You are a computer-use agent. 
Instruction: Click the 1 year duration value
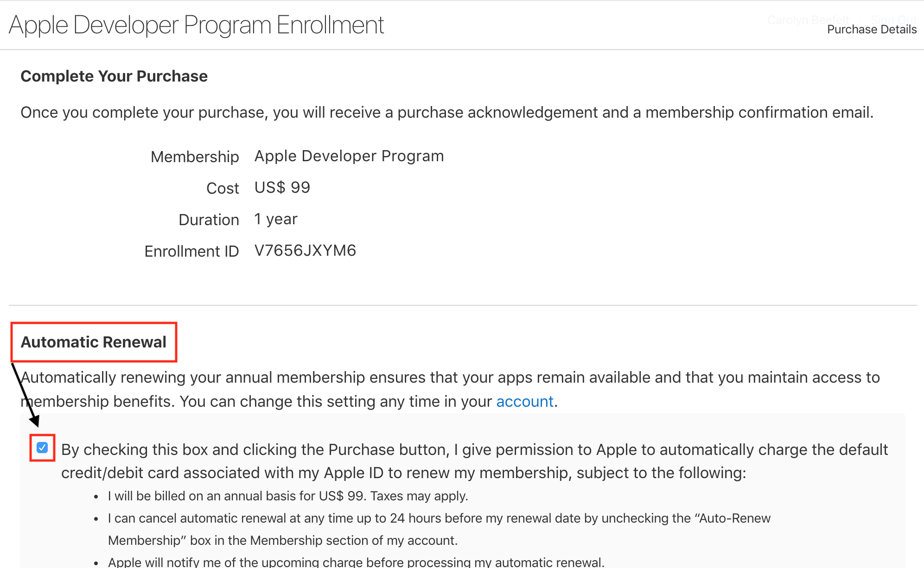coord(276,219)
